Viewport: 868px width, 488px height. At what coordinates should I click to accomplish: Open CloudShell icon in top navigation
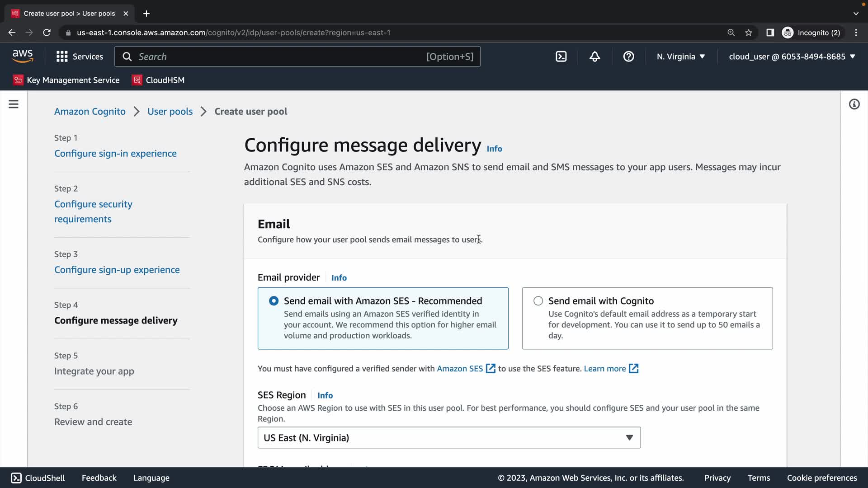561,56
